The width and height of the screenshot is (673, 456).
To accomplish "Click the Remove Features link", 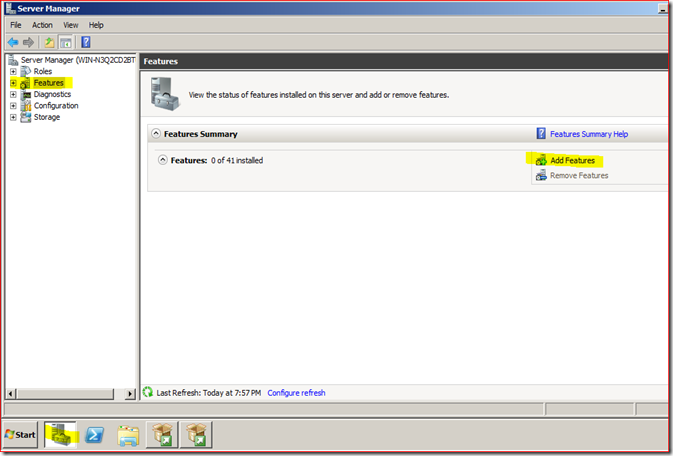I will click(579, 175).
